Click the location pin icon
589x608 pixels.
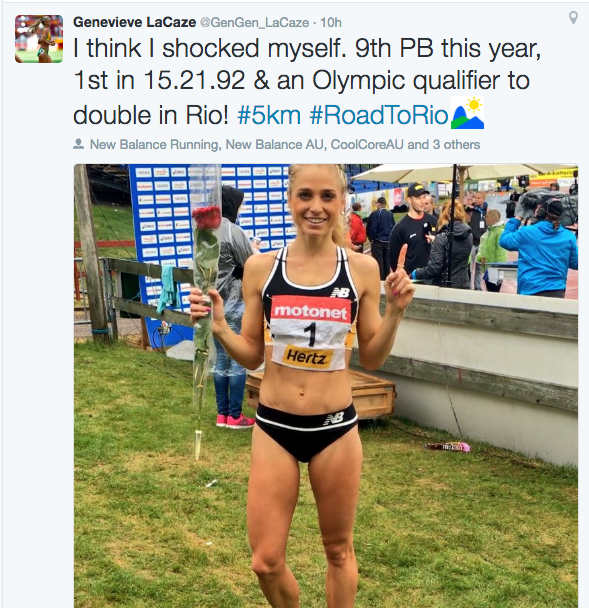pyautogui.click(x=573, y=18)
